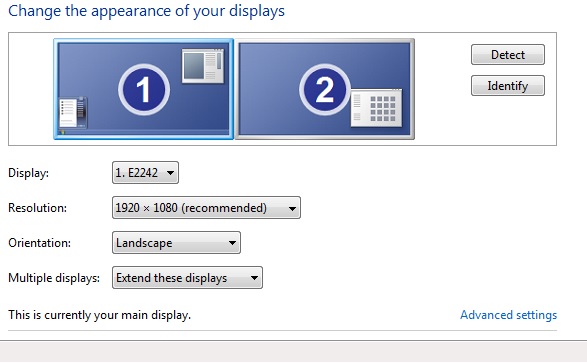Open the Multiple displays dropdown
The image size is (587, 363).
pos(187,278)
